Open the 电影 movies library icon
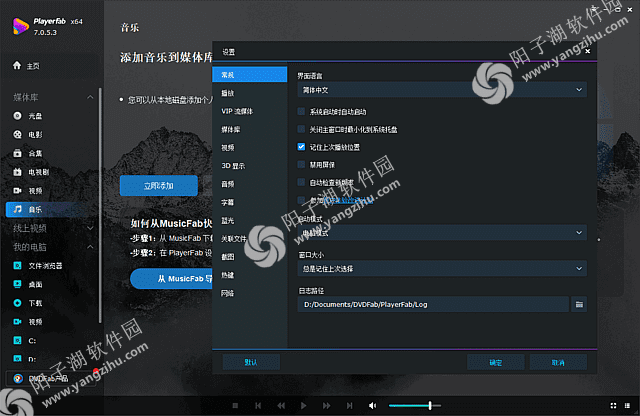Screen dimensions: 640x416 (17, 134)
